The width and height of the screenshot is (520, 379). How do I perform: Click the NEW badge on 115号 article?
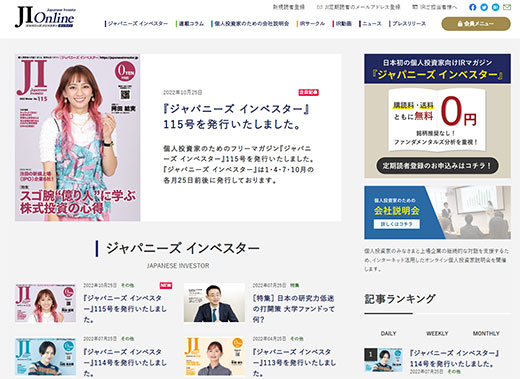coord(166,286)
